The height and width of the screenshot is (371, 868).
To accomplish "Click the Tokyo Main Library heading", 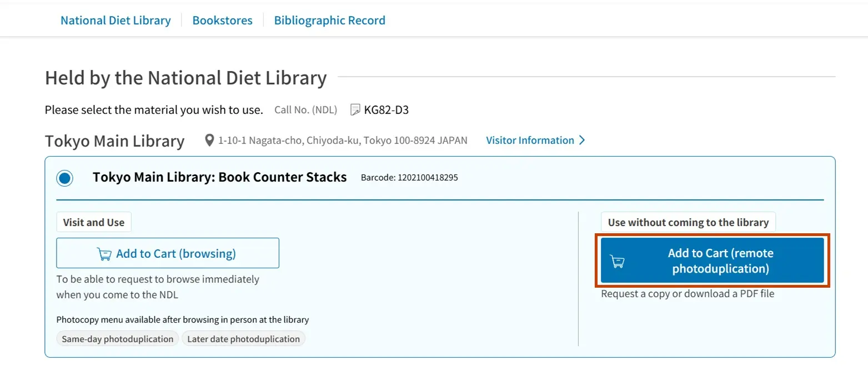I will coord(114,141).
